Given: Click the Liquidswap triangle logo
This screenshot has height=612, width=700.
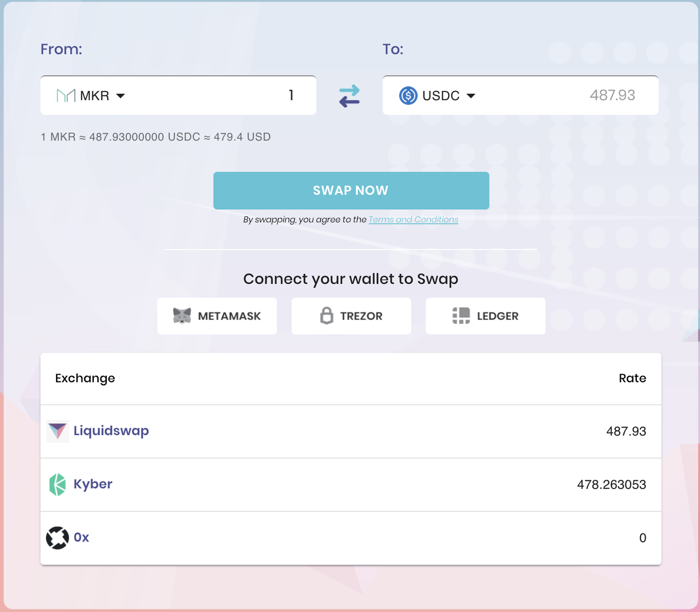Looking at the screenshot, I should [x=57, y=431].
